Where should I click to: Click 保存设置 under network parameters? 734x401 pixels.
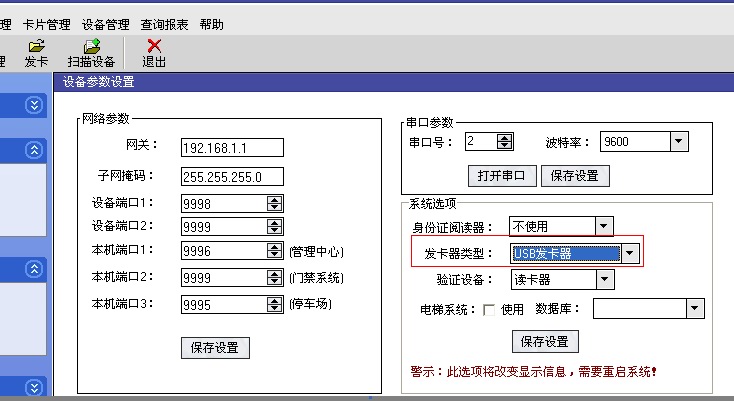214,348
